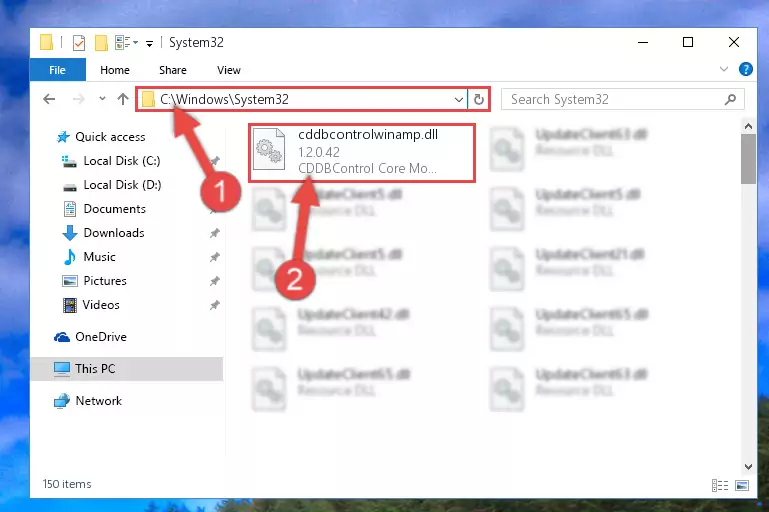Switch to Details view in status bar

pos(719,486)
